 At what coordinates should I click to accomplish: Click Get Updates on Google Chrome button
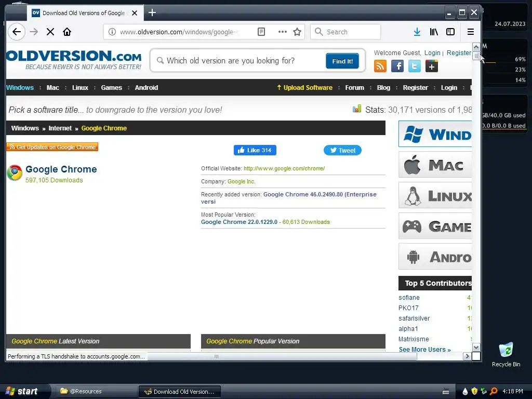click(52, 147)
